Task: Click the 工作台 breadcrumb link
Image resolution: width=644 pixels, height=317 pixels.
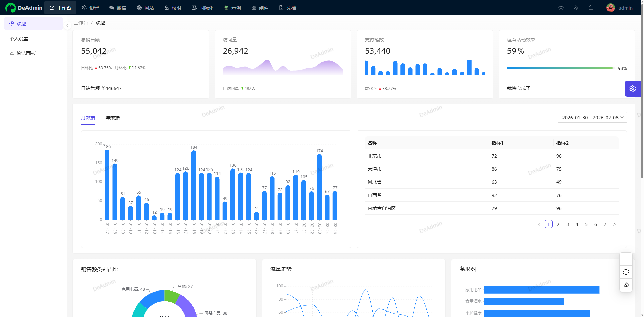Action: pyautogui.click(x=81, y=23)
